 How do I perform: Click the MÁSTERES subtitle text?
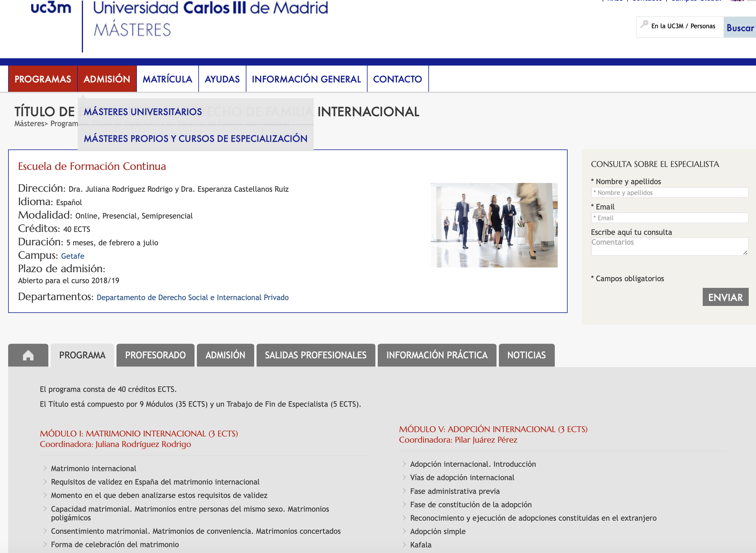[133, 29]
